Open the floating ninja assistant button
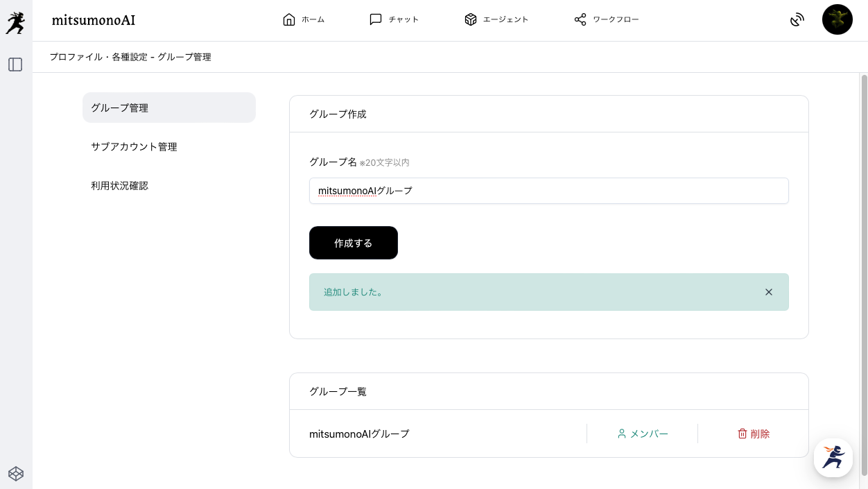The width and height of the screenshot is (868, 489). point(833,457)
